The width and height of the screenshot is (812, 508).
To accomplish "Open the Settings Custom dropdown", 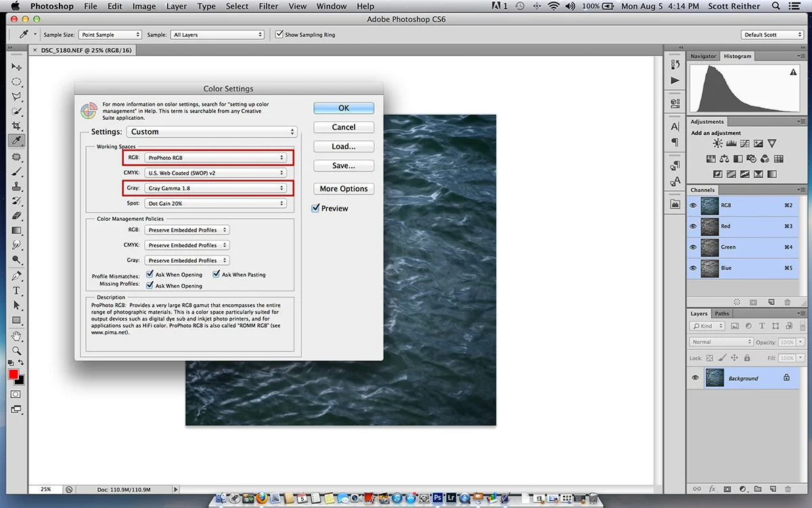I will [211, 132].
